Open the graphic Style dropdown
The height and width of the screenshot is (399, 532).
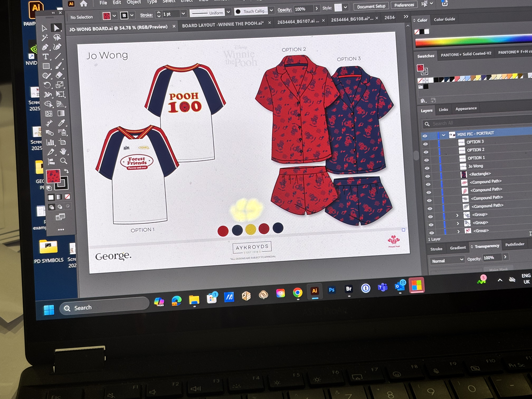[345, 8]
